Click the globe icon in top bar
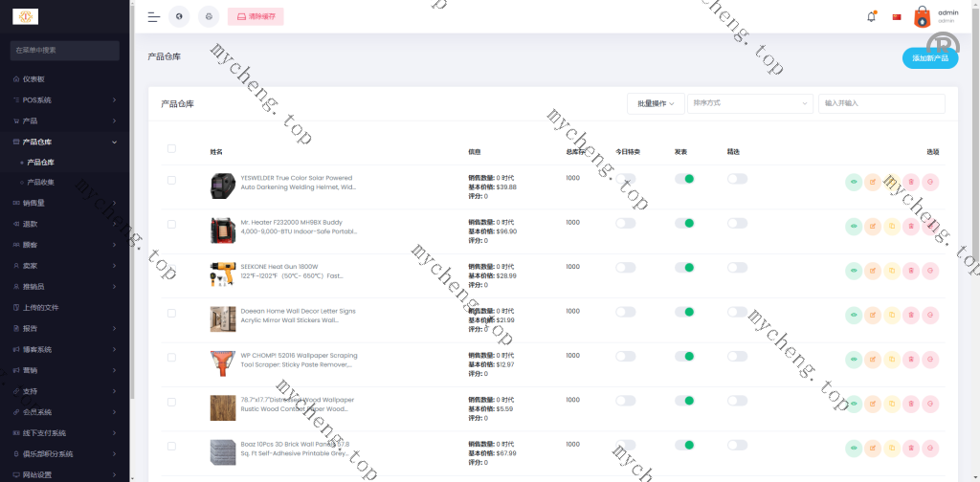Image resolution: width=980 pixels, height=482 pixels. pos(179,16)
